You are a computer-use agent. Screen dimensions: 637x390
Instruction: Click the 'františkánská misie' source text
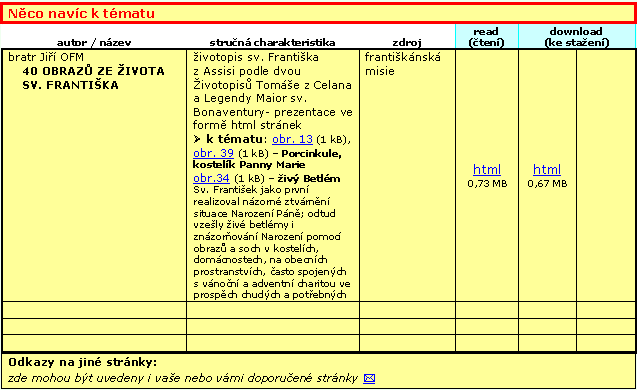(x=403, y=64)
